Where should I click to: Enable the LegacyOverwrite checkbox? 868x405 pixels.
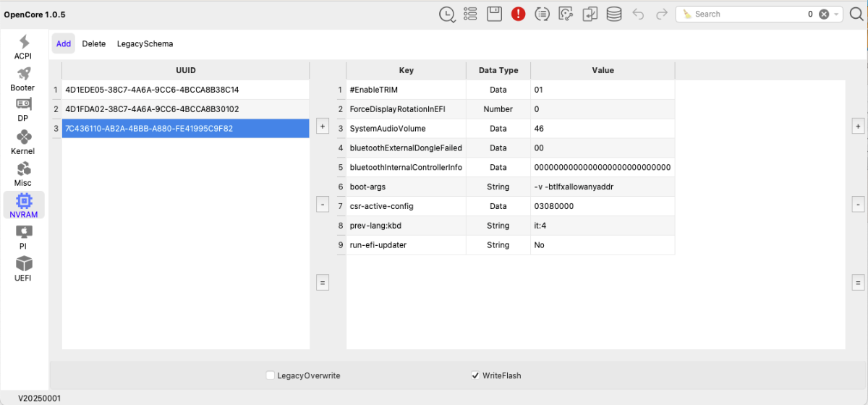[271, 375]
